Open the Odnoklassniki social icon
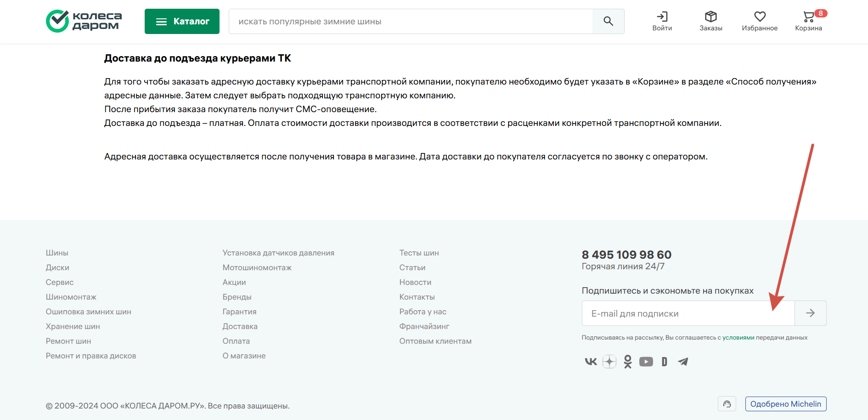This screenshot has height=420, width=868. pos(628,362)
